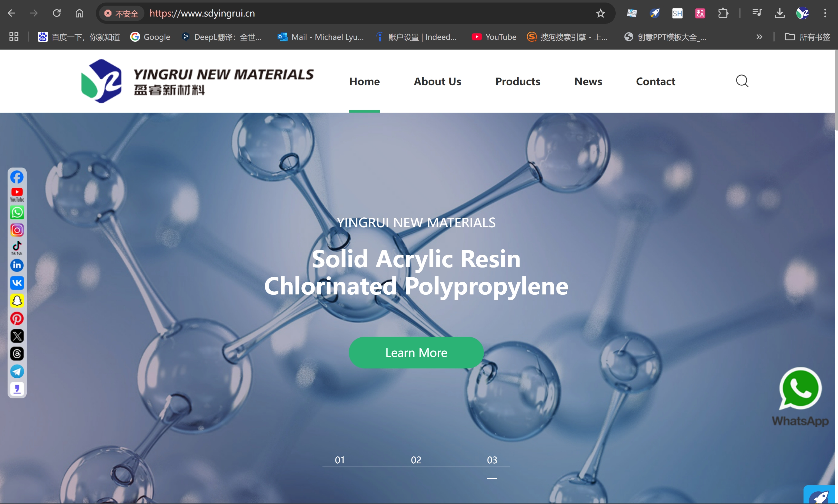
Task: Click the browser forward arrow
Action: (34, 13)
